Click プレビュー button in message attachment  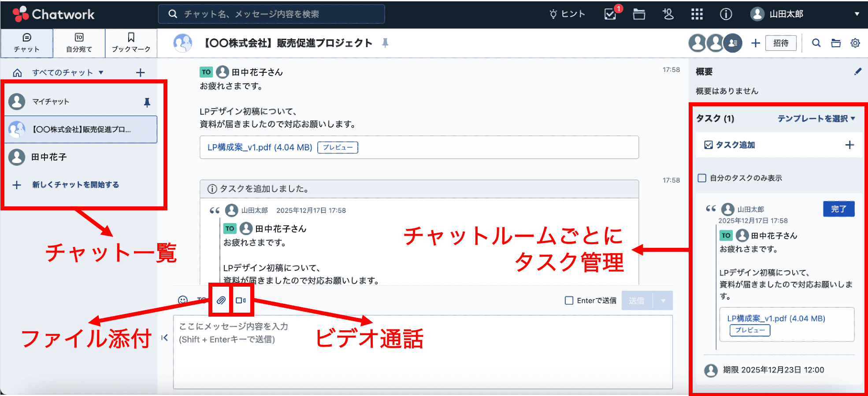point(338,147)
